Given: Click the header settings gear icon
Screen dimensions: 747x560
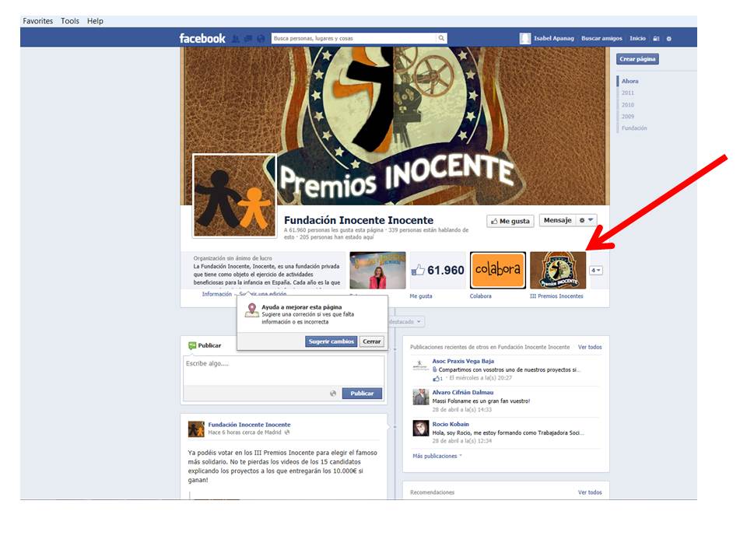Looking at the screenshot, I should pos(668,38).
